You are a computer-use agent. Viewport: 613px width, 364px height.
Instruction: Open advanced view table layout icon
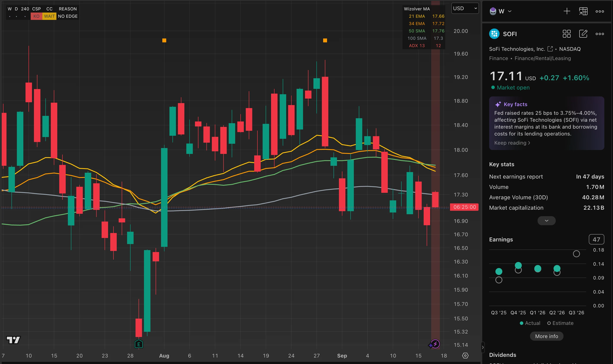583,11
